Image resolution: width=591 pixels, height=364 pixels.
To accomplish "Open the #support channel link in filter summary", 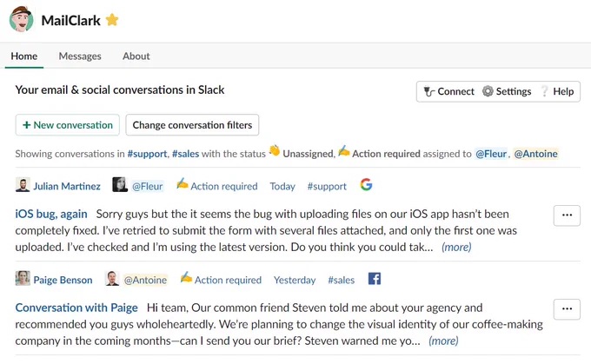I will point(147,154).
